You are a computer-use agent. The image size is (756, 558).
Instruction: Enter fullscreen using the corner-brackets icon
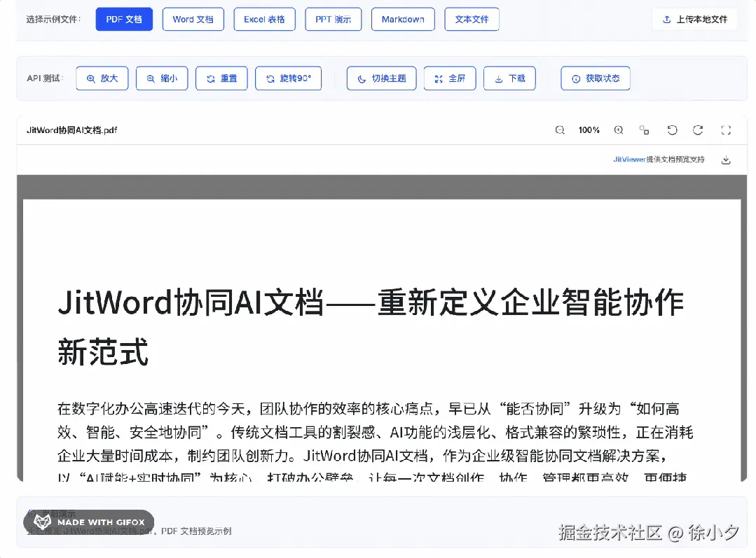point(726,130)
